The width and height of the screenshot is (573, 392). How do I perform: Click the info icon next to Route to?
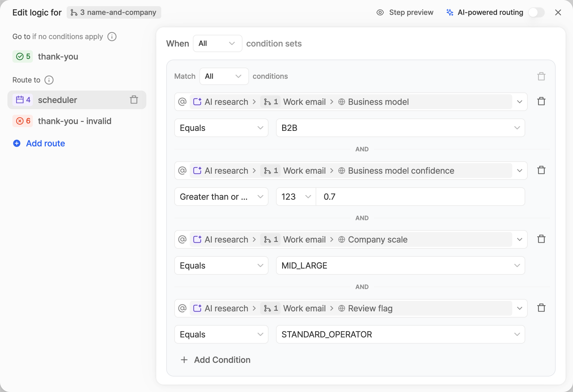pyautogui.click(x=49, y=80)
